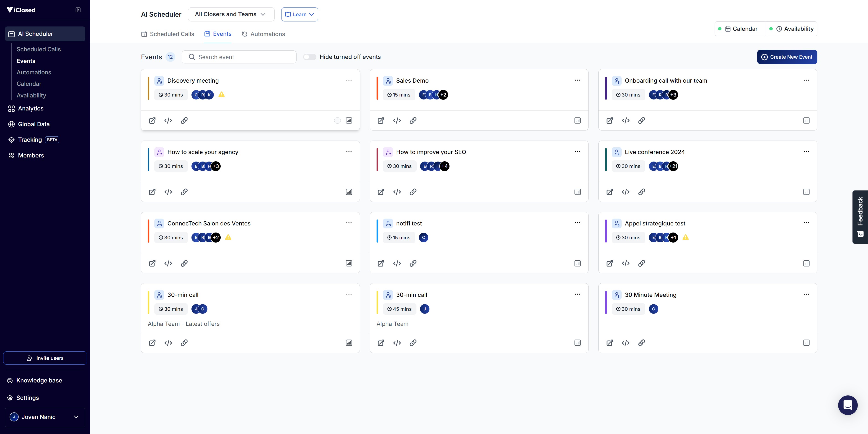
Task: Open stats icon on How to scale your agency
Action: pos(349,192)
